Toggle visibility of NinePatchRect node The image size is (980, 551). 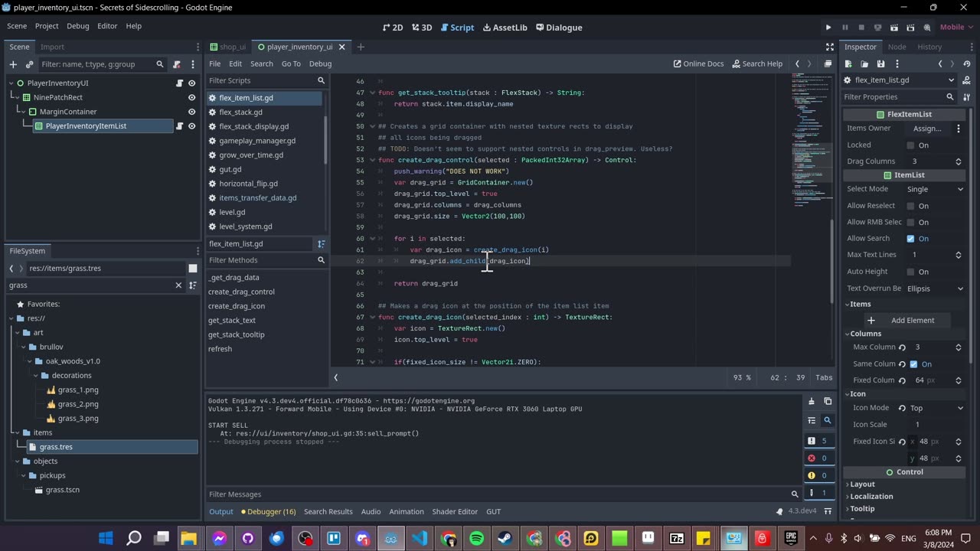192,98
